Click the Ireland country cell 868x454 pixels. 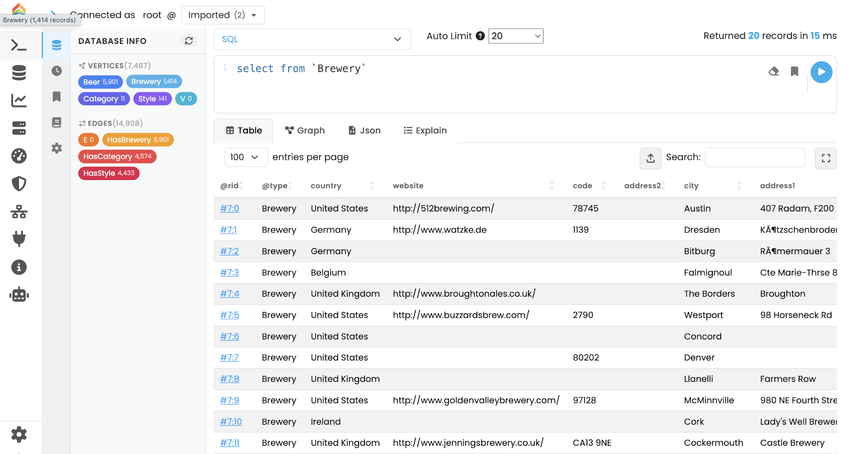click(325, 421)
